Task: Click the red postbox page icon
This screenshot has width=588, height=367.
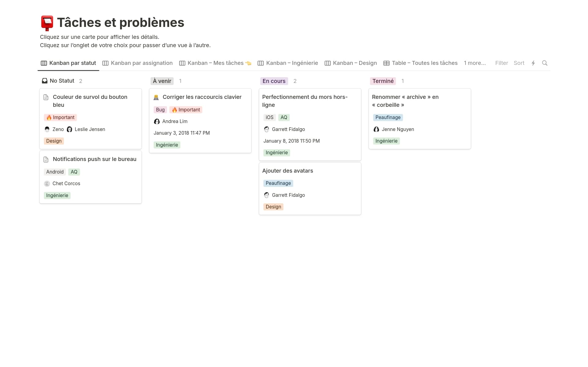Action: pyautogui.click(x=47, y=23)
